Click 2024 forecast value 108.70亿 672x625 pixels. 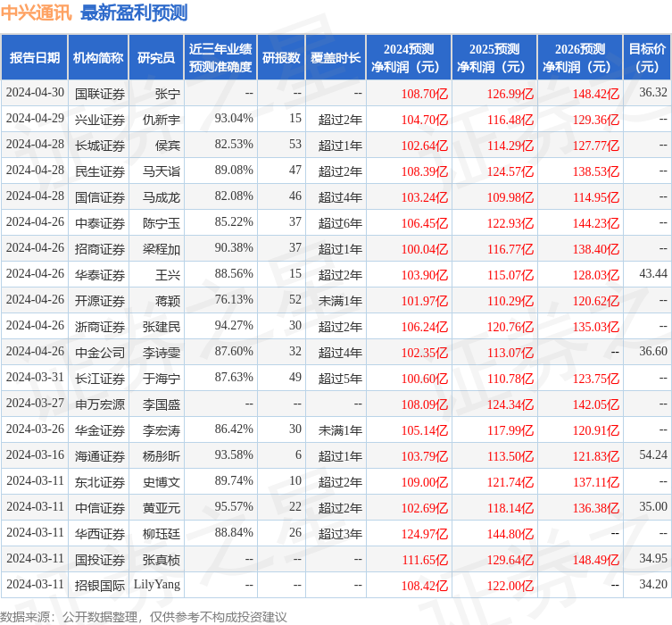tap(424, 94)
